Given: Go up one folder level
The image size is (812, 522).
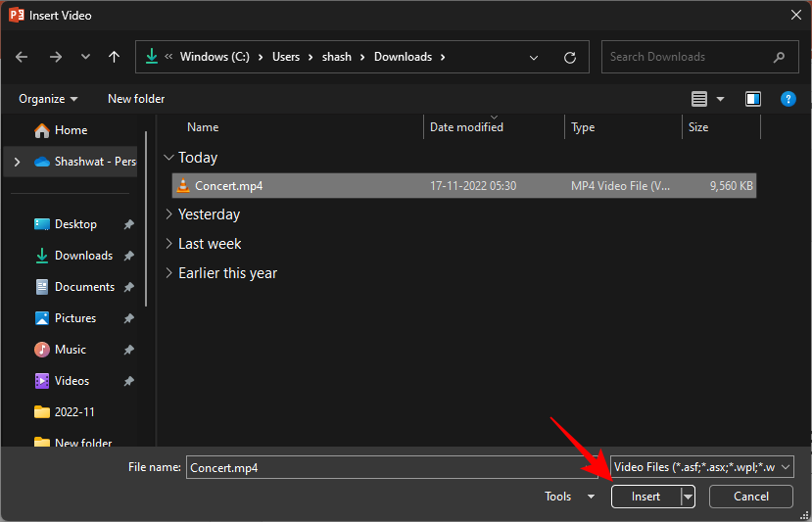Looking at the screenshot, I should point(114,57).
